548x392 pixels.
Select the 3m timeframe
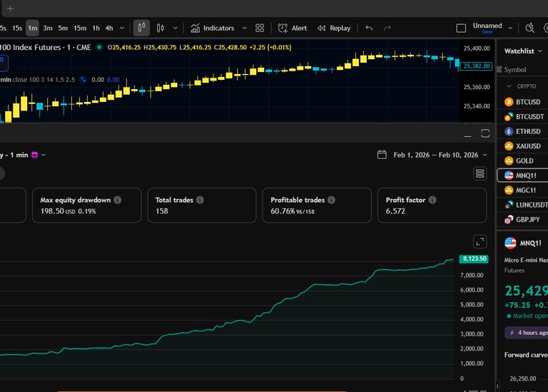click(x=48, y=28)
